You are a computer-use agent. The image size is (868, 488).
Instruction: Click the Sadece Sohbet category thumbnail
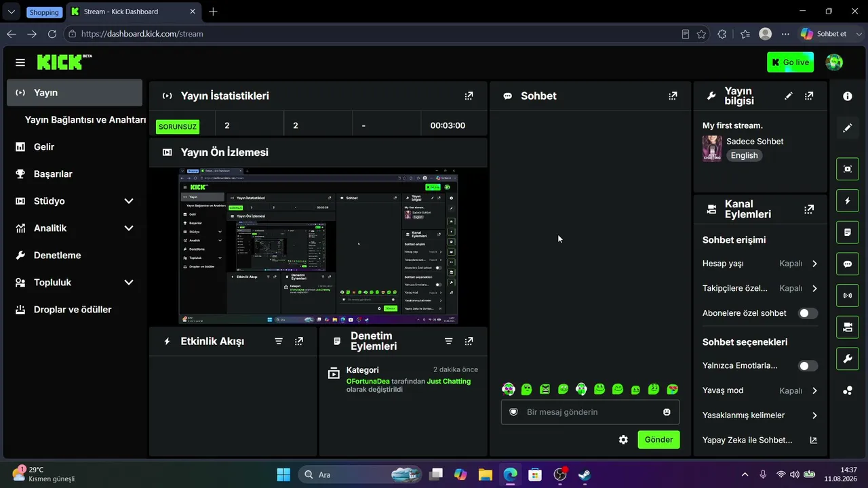pyautogui.click(x=712, y=148)
